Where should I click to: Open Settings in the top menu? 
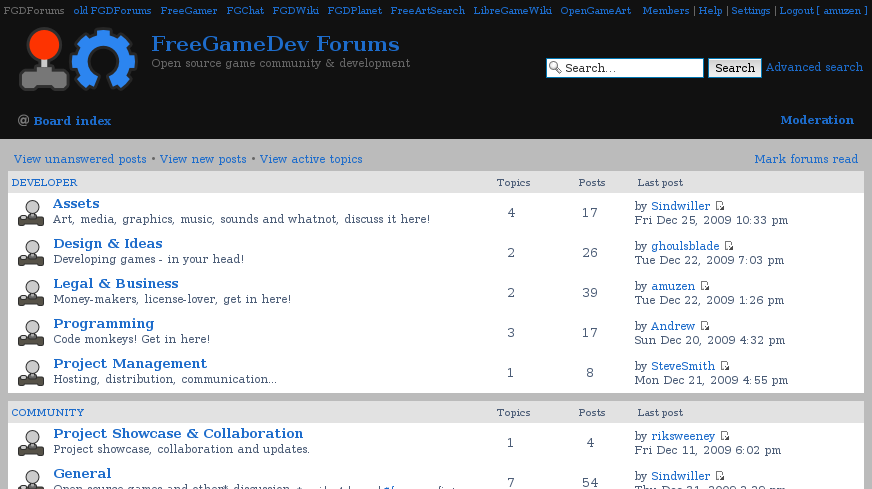point(750,10)
